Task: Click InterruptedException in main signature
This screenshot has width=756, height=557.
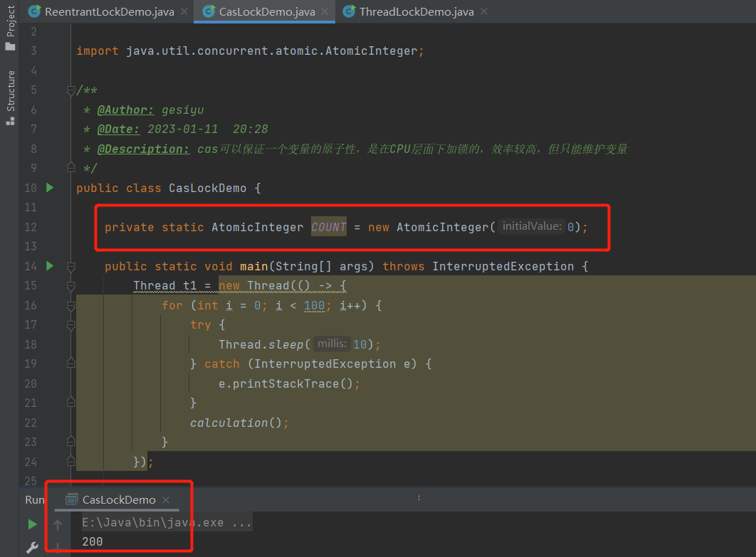Action: coord(503,266)
